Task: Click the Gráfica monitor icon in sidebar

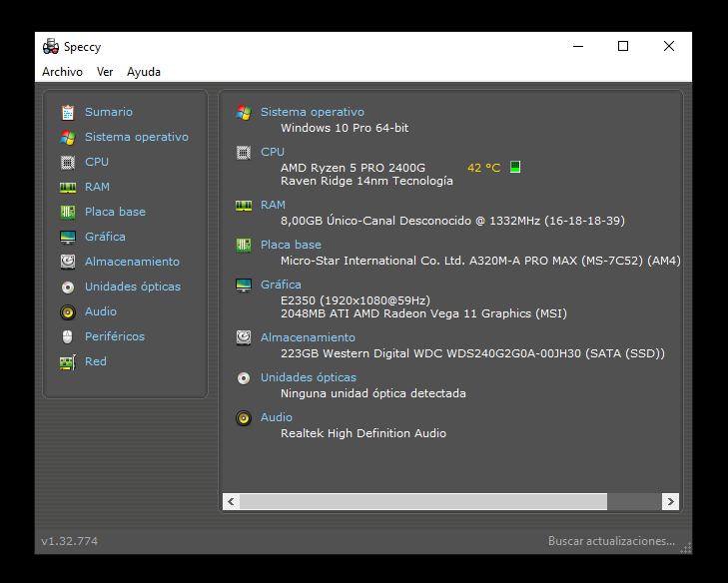Action: (68, 238)
